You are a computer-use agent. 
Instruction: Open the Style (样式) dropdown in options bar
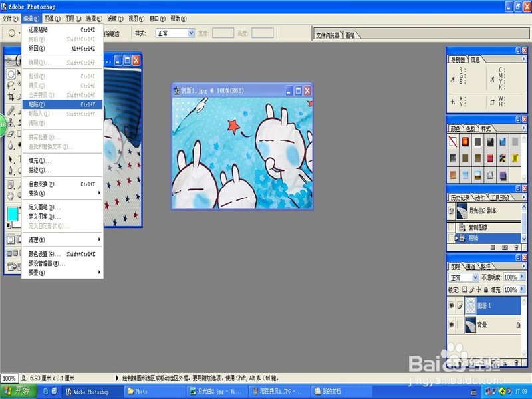pos(191,33)
